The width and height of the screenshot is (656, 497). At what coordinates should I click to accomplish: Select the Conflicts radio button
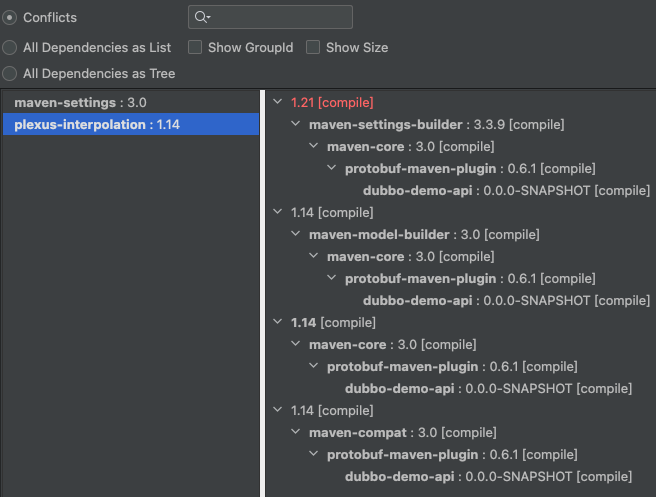pyautogui.click(x=10, y=18)
